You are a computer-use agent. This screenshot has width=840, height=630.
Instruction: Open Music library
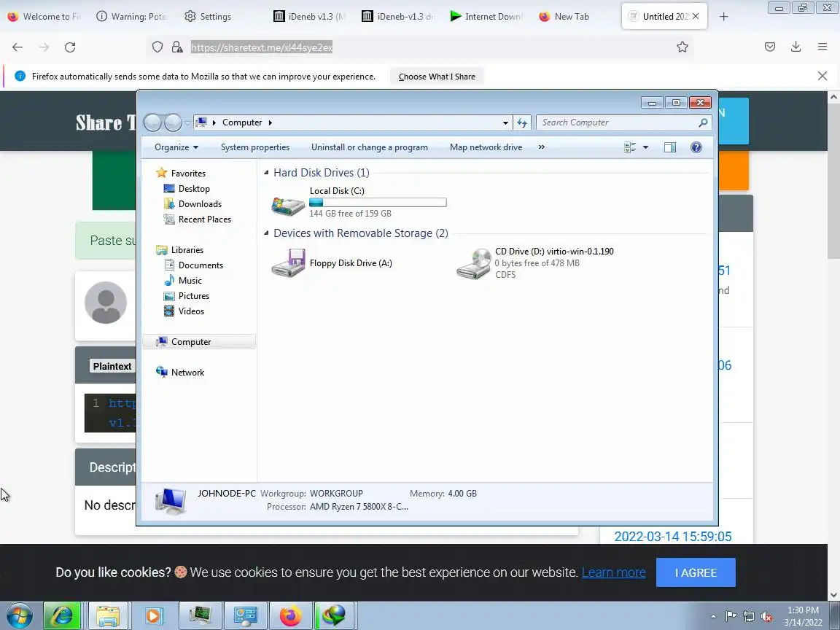tap(190, 281)
